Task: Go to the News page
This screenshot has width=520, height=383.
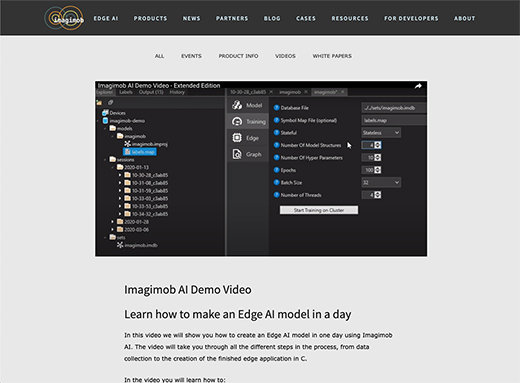Action: 191,19
